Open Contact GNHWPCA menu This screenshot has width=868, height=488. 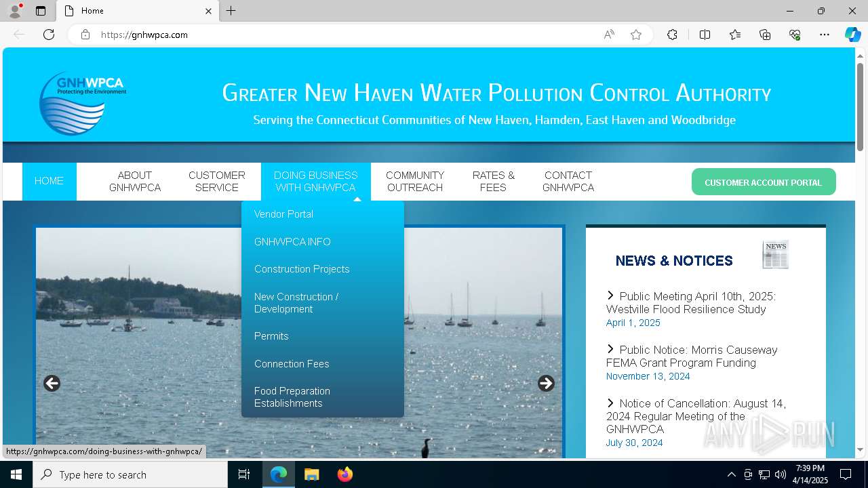point(568,182)
